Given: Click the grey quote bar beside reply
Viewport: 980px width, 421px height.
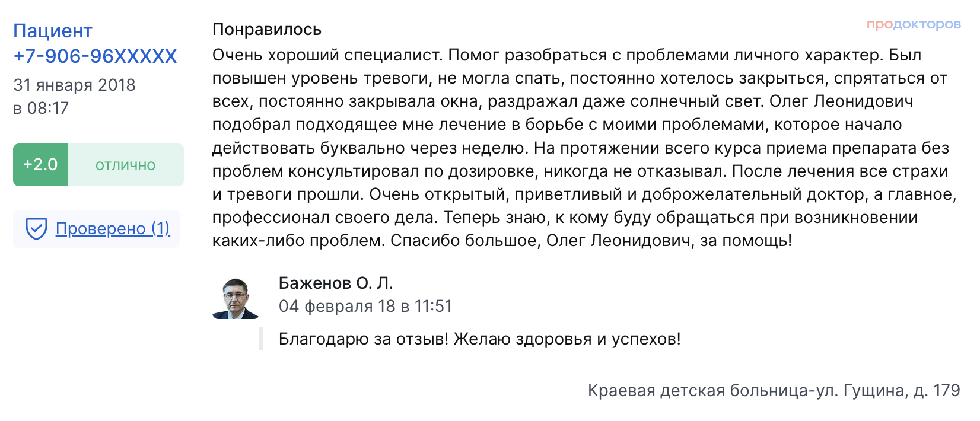Looking at the screenshot, I should (261, 339).
